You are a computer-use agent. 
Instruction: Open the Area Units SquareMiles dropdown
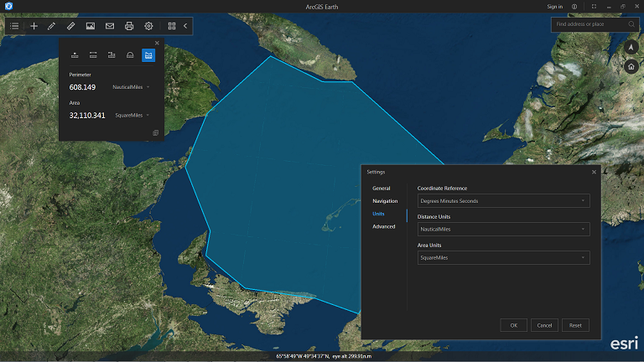pos(503,258)
